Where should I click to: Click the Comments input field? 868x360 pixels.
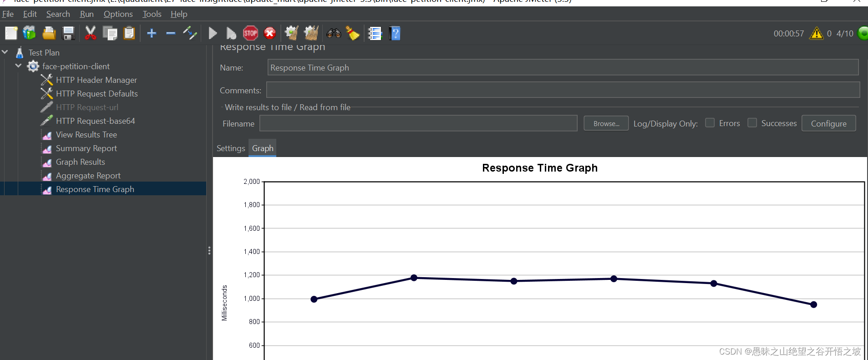click(x=563, y=90)
